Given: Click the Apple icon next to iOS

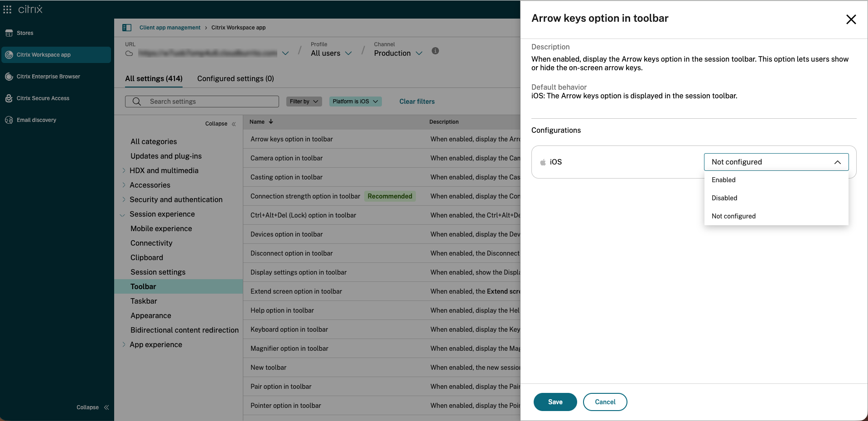Looking at the screenshot, I should coord(542,162).
